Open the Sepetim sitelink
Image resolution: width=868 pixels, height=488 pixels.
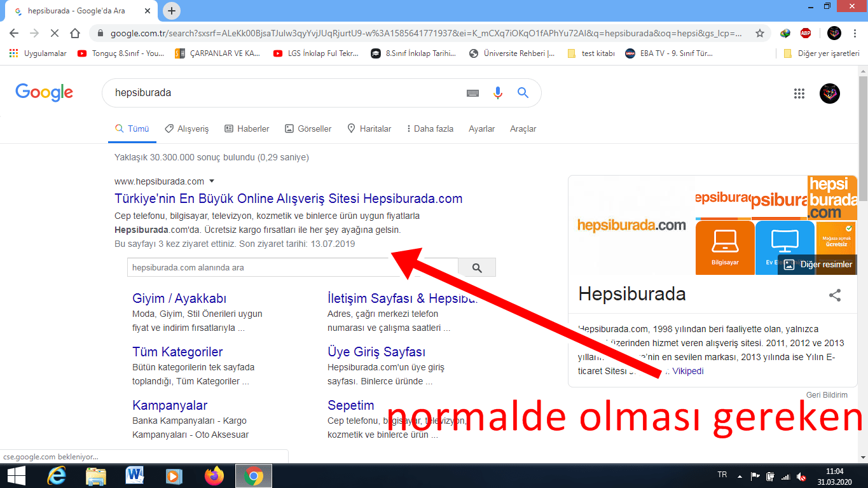point(351,405)
